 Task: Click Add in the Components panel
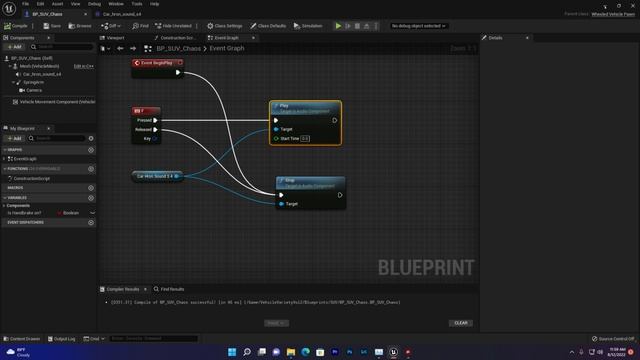pyautogui.click(x=14, y=47)
